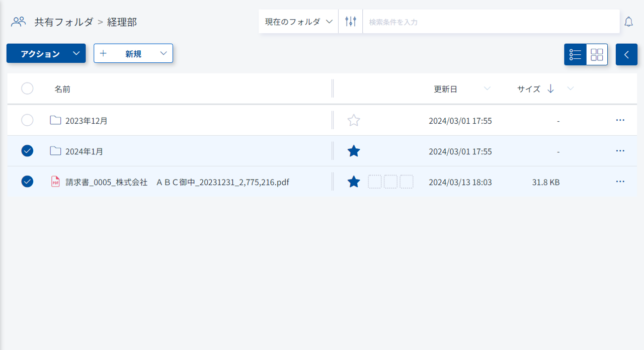Screen dimensions: 644x350
Task: Open search filter settings icon
Action: [351, 22]
